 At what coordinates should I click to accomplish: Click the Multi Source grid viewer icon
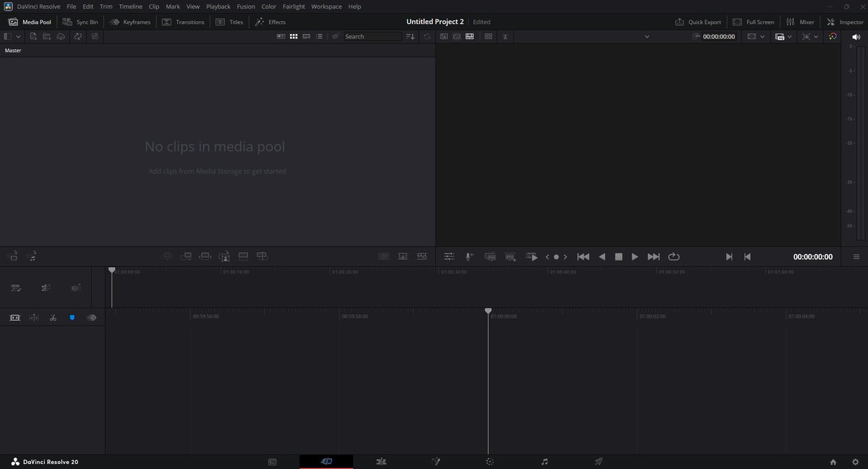pos(488,36)
